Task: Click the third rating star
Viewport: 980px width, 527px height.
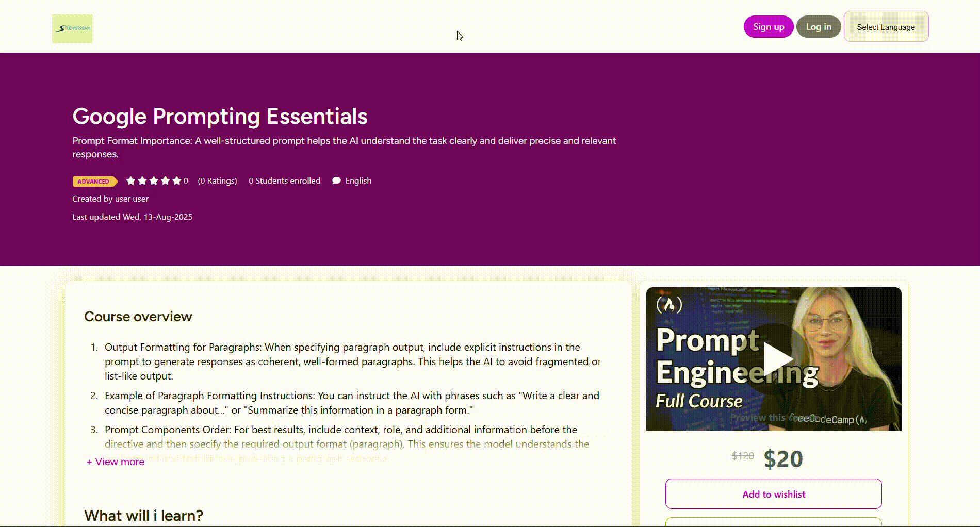Action: pos(154,180)
